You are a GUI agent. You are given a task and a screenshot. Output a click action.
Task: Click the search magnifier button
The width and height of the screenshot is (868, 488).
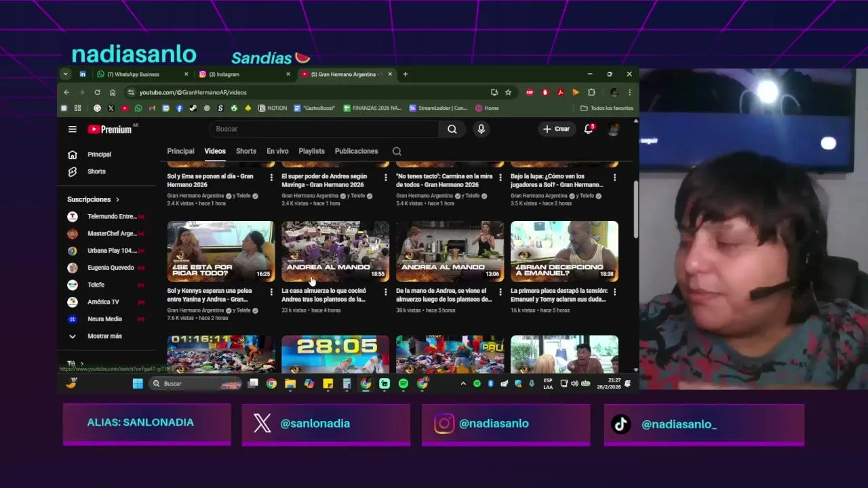click(452, 129)
